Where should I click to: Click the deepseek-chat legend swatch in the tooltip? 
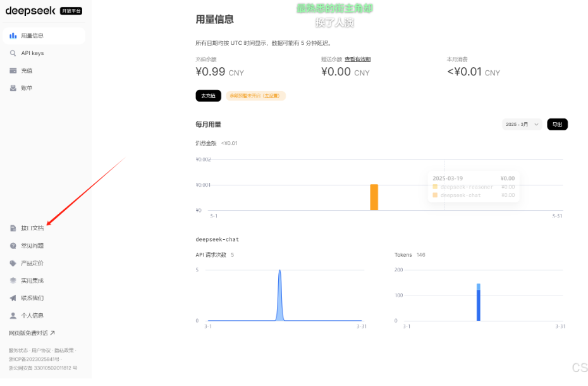pyautogui.click(x=435, y=195)
